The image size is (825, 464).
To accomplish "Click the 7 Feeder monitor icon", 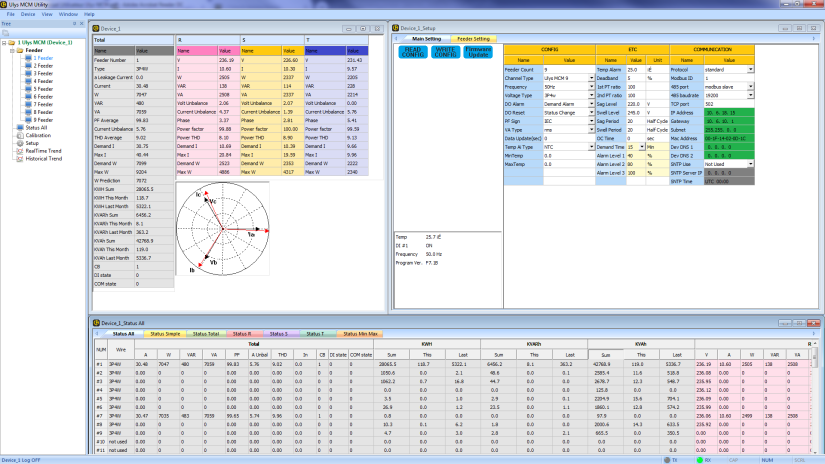I will [x=28, y=104].
